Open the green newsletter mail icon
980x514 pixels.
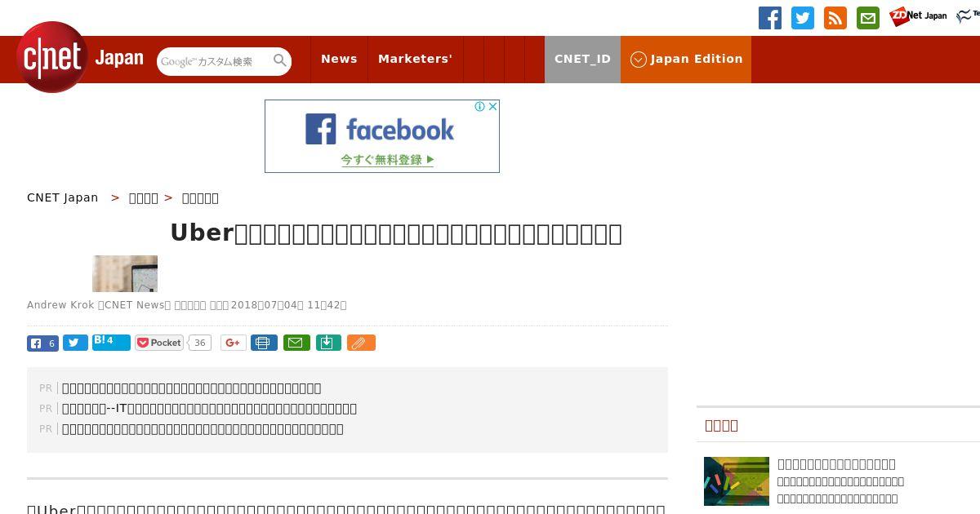coord(868,18)
